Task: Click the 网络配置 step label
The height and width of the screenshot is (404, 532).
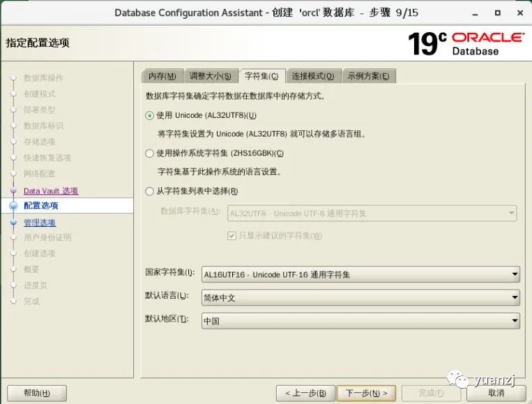Action: tap(39, 174)
